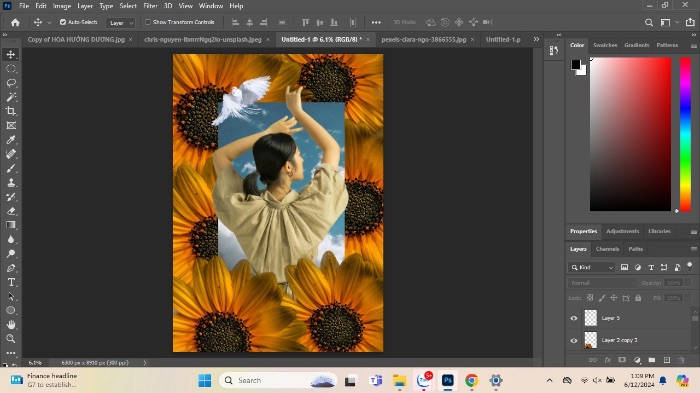700x393 pixels.
Task: Toggle the Auto-Select checkbox
Action: click(63, 22)
